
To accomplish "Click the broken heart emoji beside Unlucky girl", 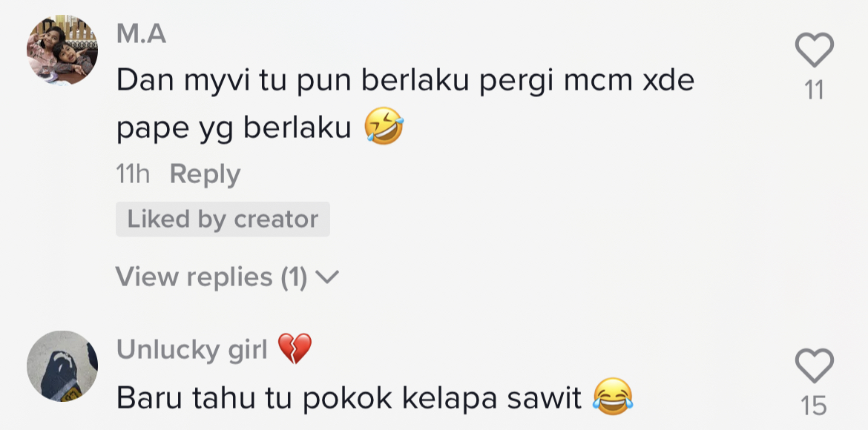I will [295, 348].
